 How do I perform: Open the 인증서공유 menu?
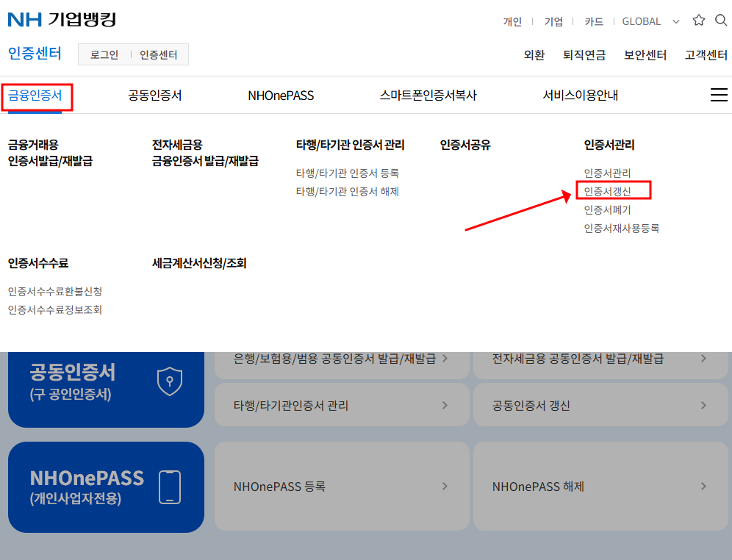(465, 145)
